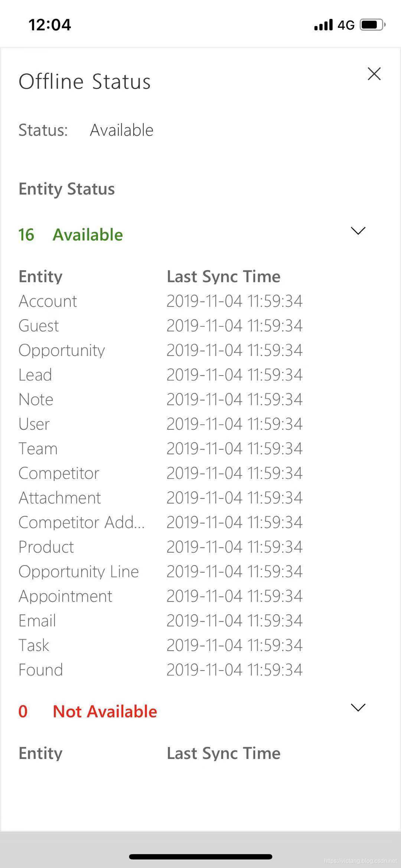Collapse the 16 Available section chevron

pos(358,231)
